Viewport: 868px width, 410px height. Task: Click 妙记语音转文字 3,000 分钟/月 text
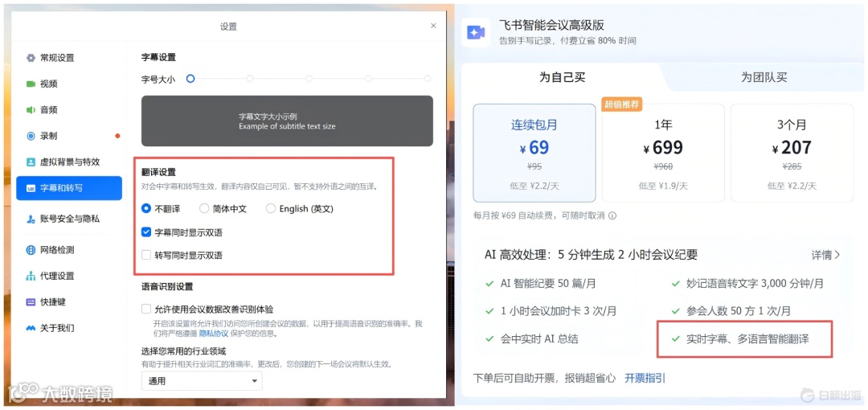[755, 284]
